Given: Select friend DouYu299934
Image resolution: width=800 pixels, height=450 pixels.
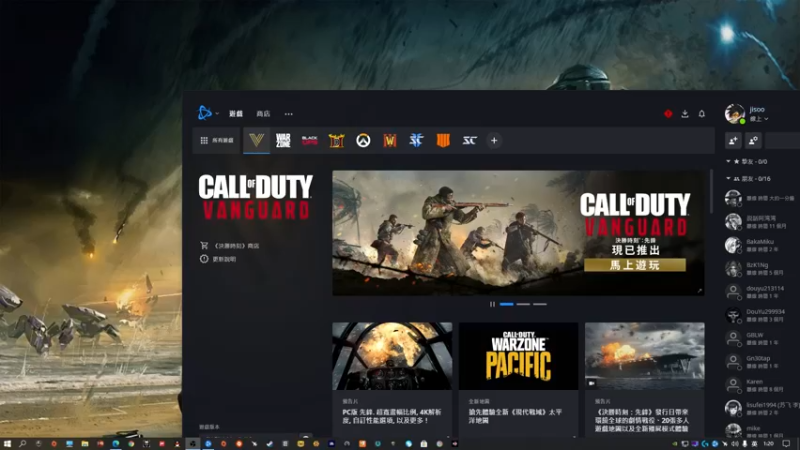Looking at the screenshot, I should tap(760, 315).
